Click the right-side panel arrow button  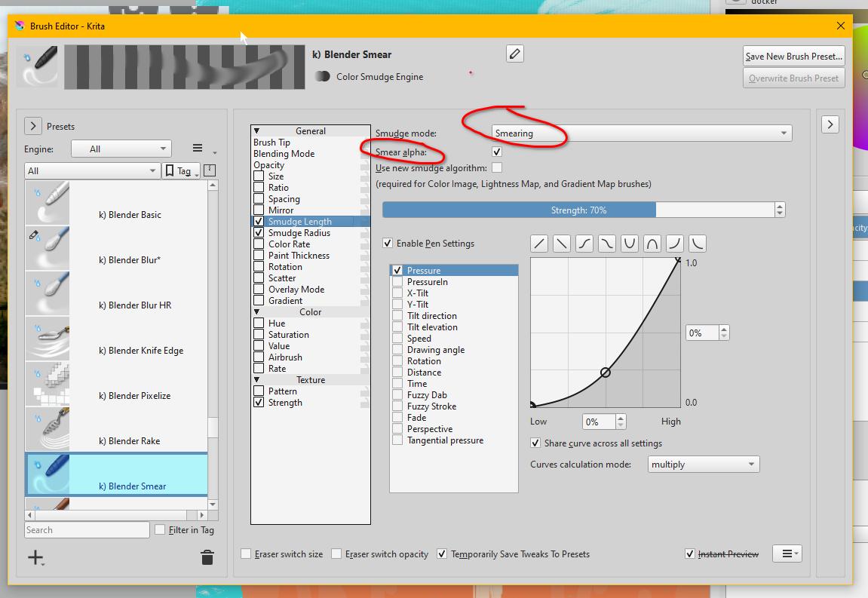(830, 124)
